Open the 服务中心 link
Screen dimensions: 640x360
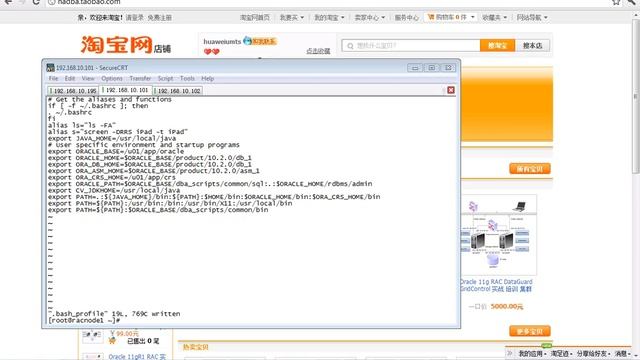click(407, 17)
